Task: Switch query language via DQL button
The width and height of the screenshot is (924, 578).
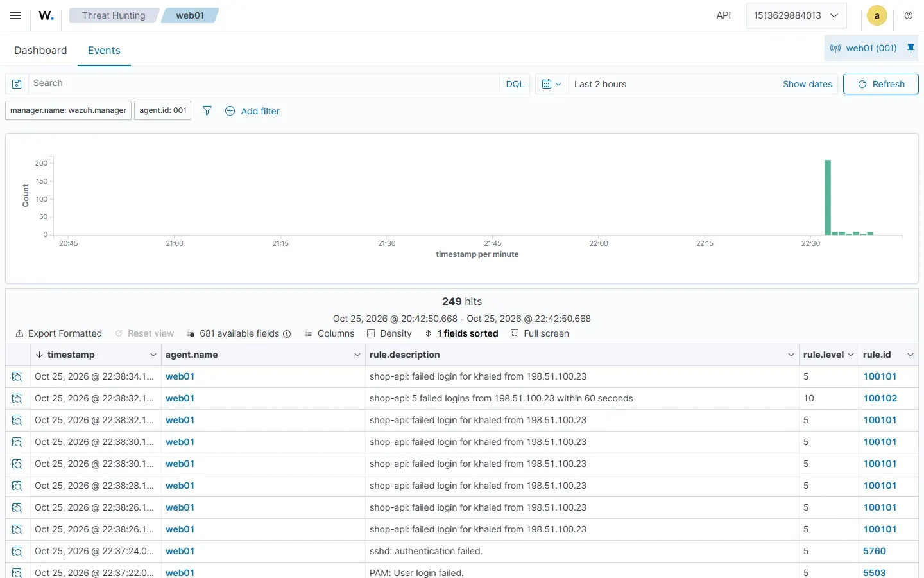Action: (515, 84)
